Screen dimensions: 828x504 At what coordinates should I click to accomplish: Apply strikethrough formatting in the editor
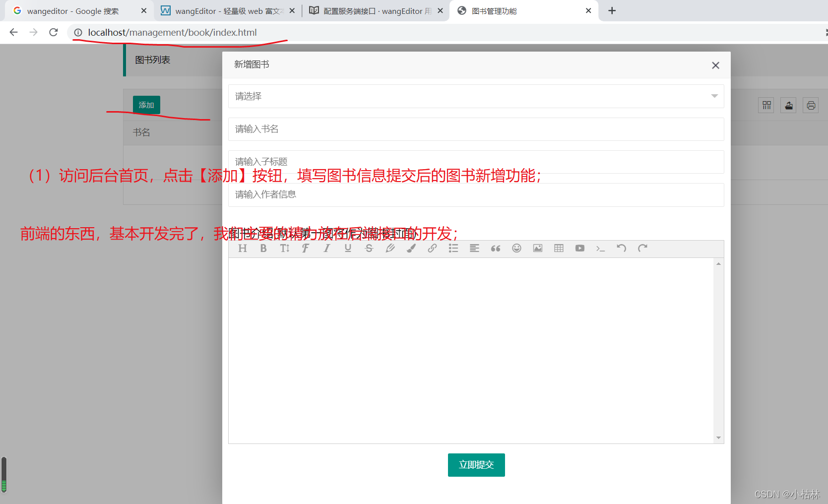(x=369, y=248)
